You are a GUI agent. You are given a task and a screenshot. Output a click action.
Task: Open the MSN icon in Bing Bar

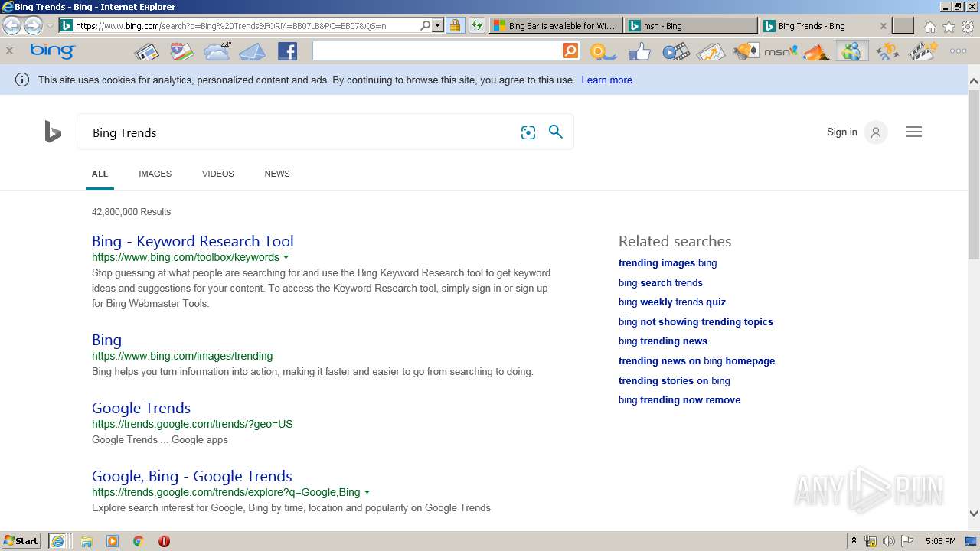(781, 51)
